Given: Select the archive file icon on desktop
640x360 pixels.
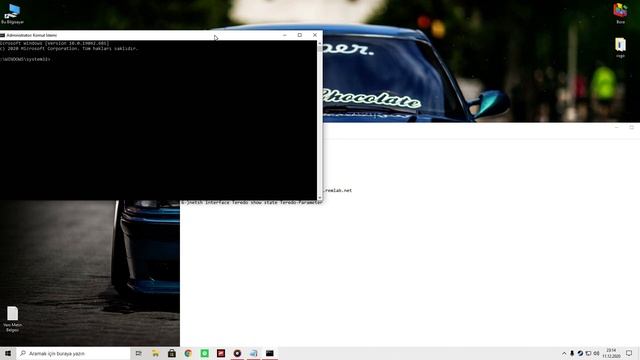Looking at the screenshot, I should coord(620,47).
